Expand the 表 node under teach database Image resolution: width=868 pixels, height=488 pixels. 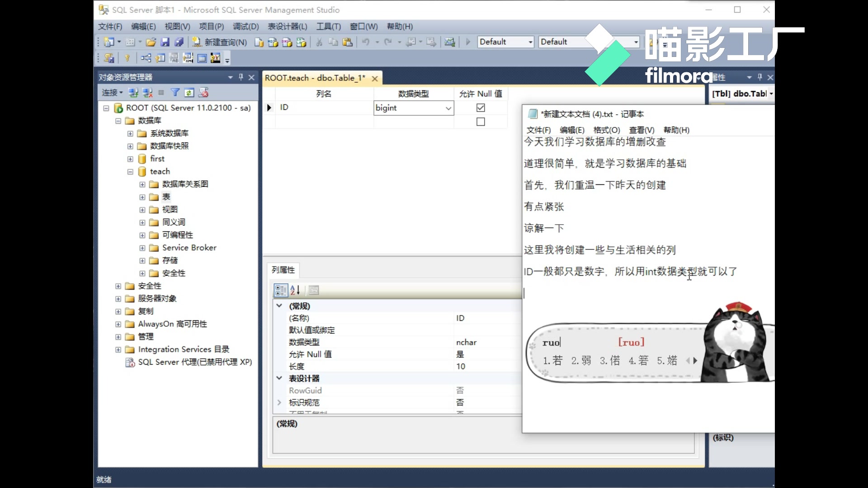pos(142,196)
